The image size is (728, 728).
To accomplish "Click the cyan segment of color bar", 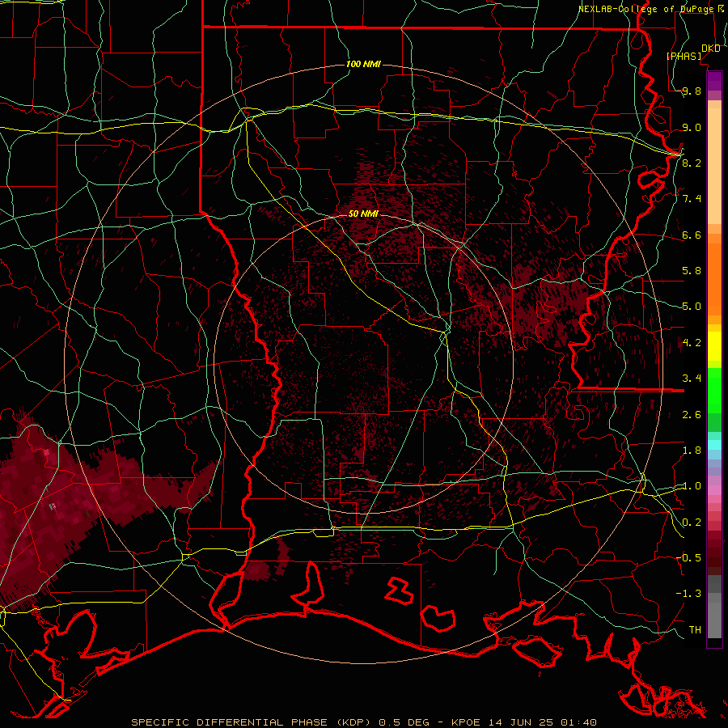I will [x=714, y=445].
